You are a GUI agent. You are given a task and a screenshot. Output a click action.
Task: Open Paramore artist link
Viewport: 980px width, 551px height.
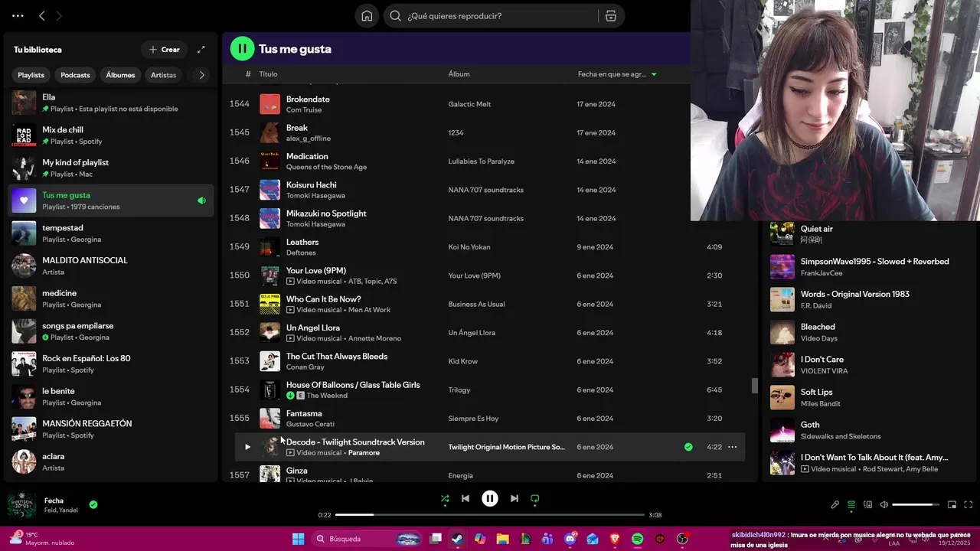coord(364,453)
